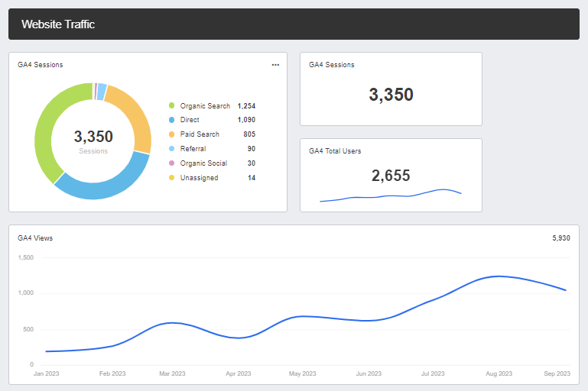Open the GA4 Sessions widget options menu
Viewport: 588px width, 391px height.
click(275, 65)
